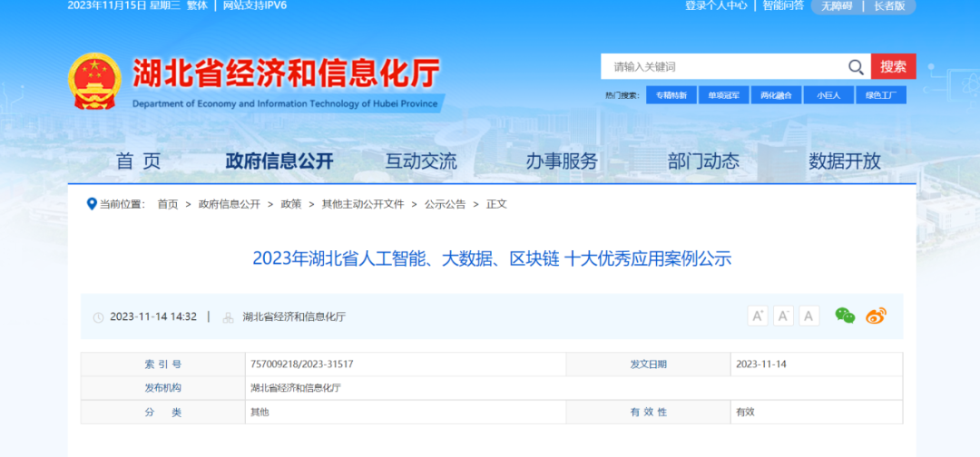
Task: Click the national emblem logo
Action: coord(95,82)
